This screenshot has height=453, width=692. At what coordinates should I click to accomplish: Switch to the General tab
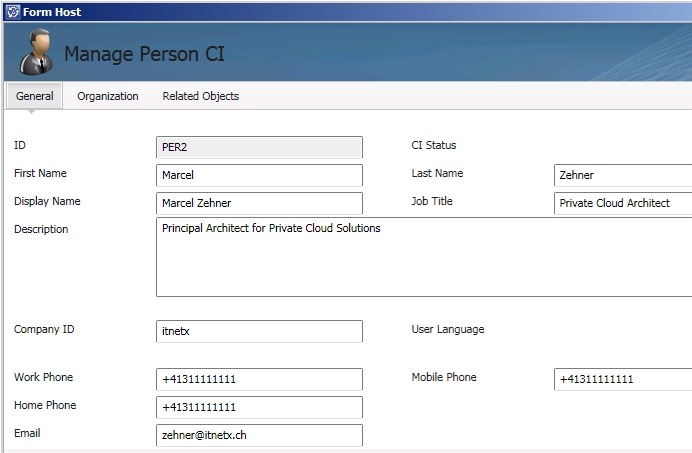pyautogui.click(x=34, y=96)
